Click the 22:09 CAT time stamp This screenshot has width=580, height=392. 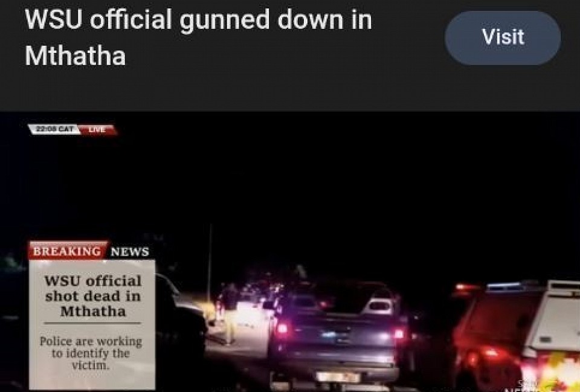pyautogui.click(x=54, y=129)
